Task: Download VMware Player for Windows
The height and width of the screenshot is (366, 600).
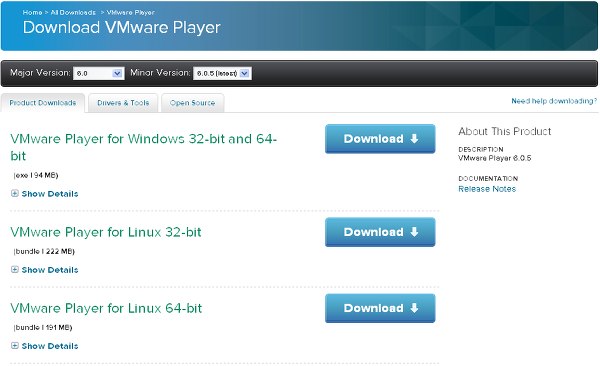Action: [380, 139]
